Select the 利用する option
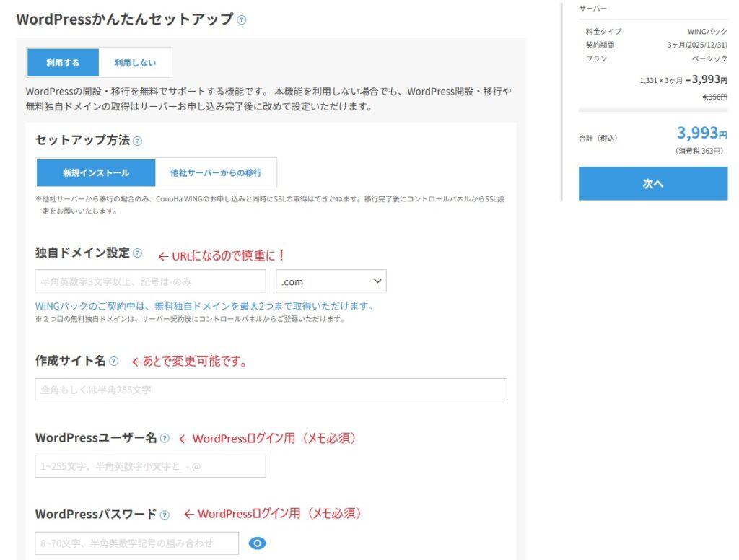The width and height of the screenshot is (739, 560). [64, 62]
